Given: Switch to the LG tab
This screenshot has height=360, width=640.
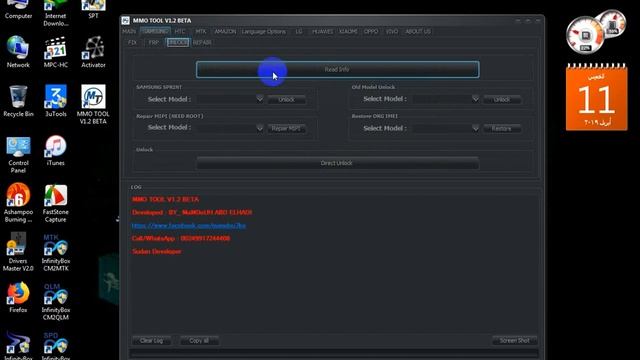Looking at the screenshot, I should 299,31.
